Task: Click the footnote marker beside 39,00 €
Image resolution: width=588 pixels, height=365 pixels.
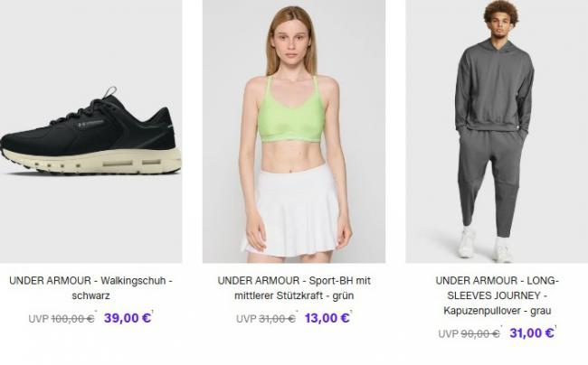Action: [153, 312]
